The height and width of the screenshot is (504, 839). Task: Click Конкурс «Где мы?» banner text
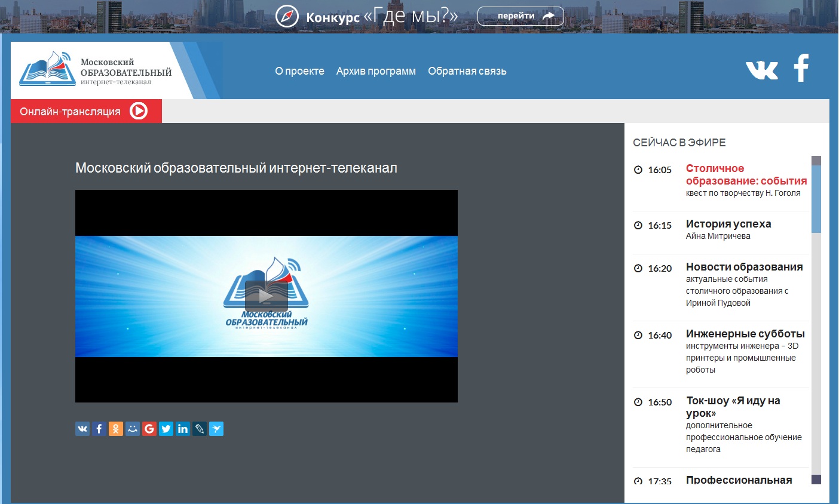382,16
